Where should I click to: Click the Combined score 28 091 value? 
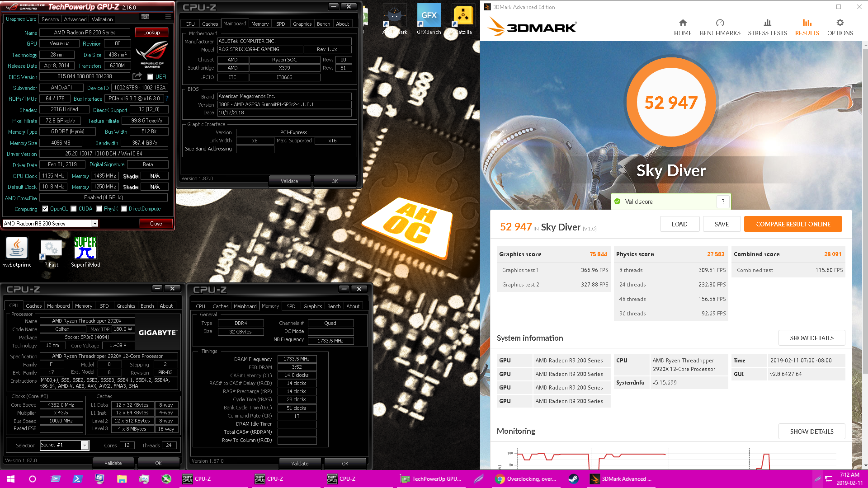pos(833,254)
